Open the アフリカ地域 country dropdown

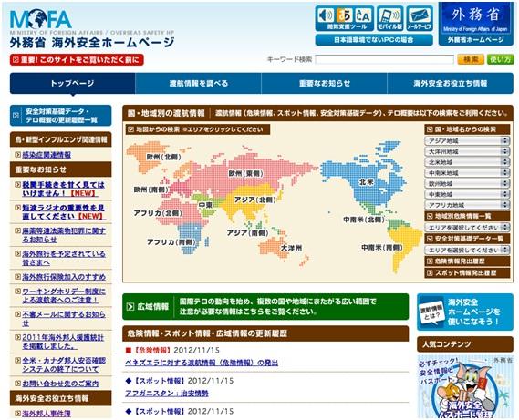[467, 205]
